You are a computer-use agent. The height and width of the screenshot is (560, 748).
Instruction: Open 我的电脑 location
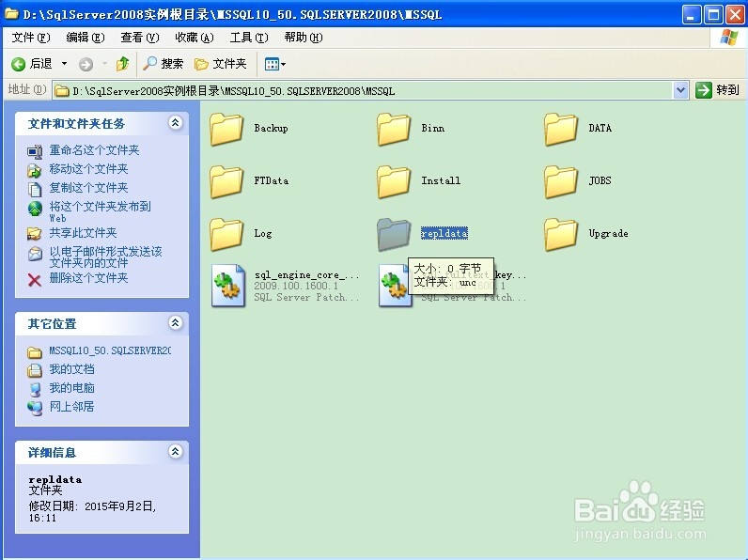pos(71,388)
